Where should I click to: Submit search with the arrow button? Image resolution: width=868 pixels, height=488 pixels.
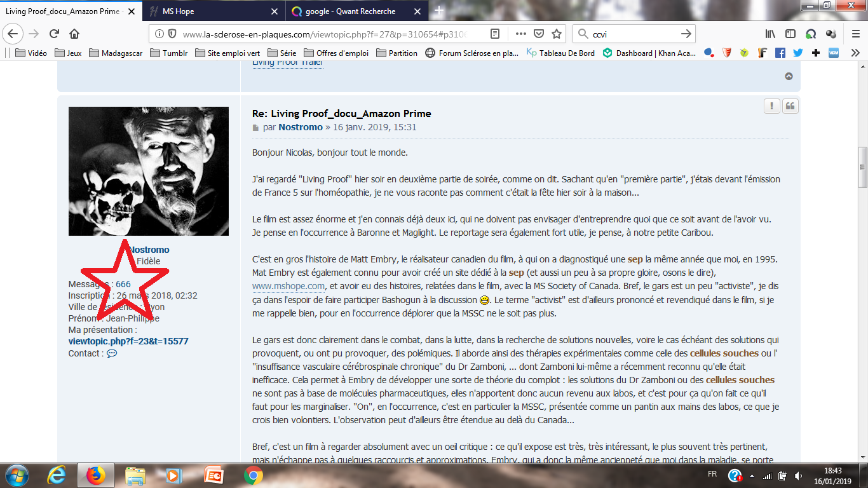(686, 34)
